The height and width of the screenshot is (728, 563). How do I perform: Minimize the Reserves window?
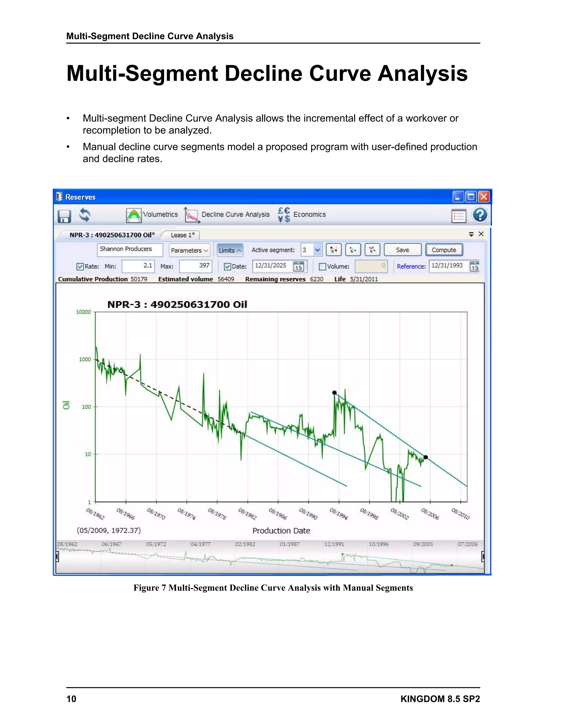click(458, 197)
